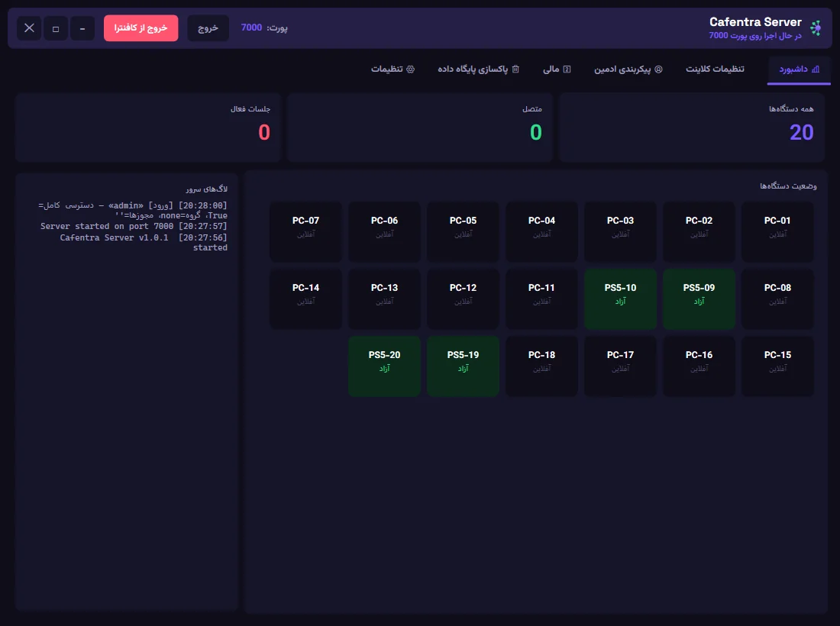This screenshot has width=840, height=626.
Task: Select device tile PC-08
Action: tap(777, 298)
